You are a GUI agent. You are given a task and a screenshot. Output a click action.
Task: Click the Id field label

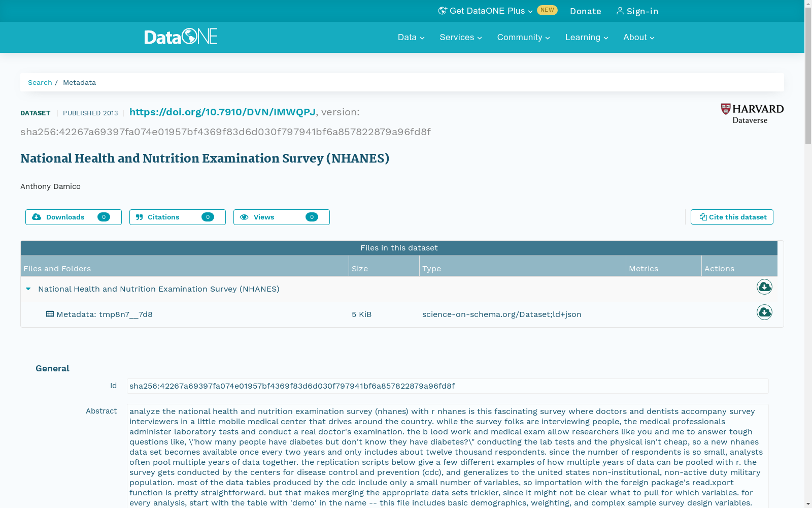coord(113,386)
